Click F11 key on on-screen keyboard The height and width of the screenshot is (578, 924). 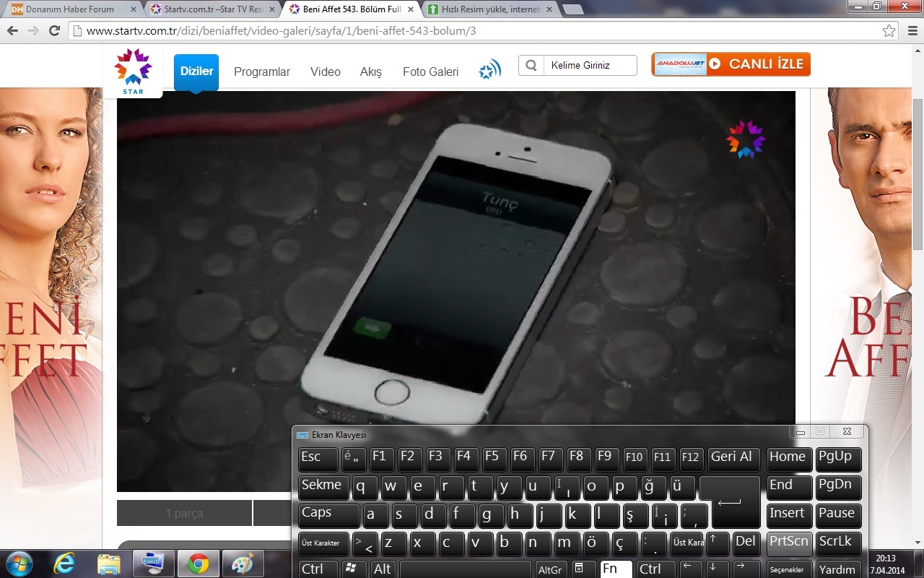click(x=663, y=460)
